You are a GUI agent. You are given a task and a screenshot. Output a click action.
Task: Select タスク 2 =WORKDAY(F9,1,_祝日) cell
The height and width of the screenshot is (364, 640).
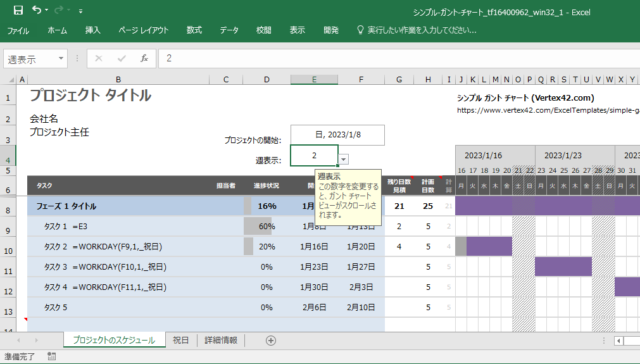[x=118, y=246]
